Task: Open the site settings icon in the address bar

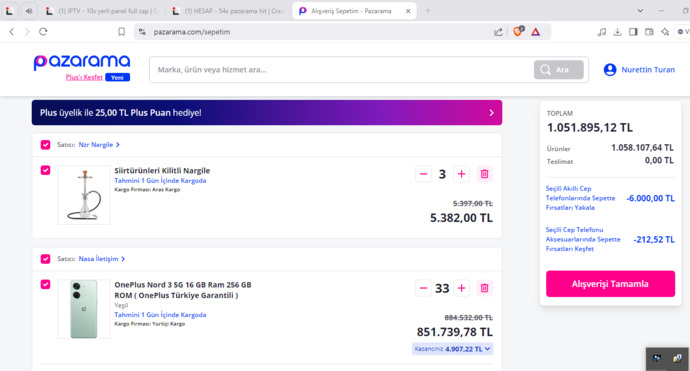Action: (x=142, y=32)
